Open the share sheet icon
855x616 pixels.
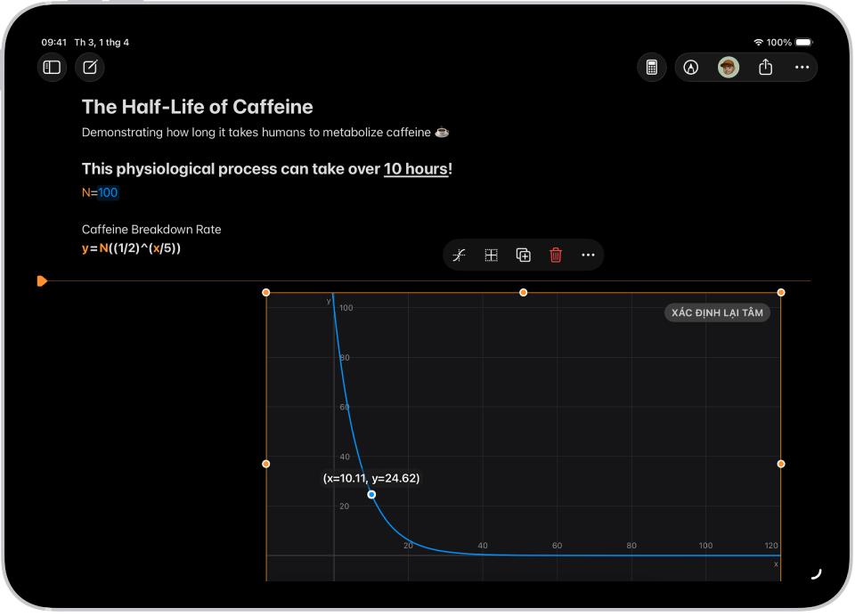(x=766, y=67)
